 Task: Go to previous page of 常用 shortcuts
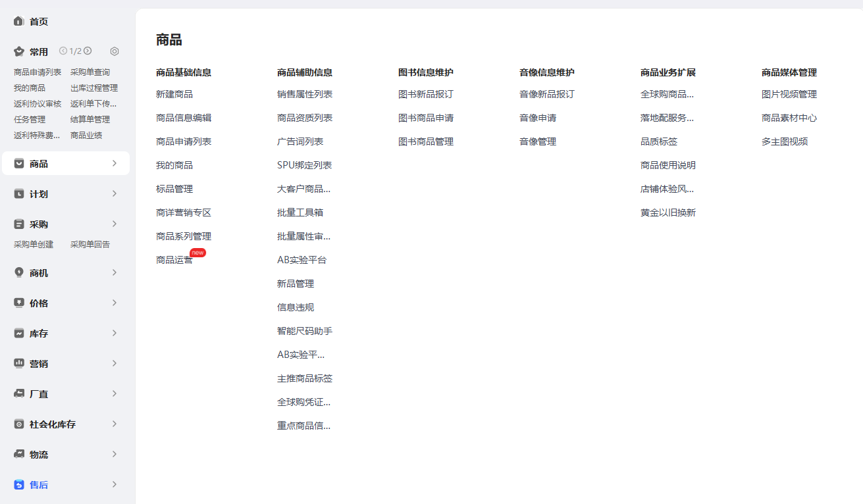(63, 51)
